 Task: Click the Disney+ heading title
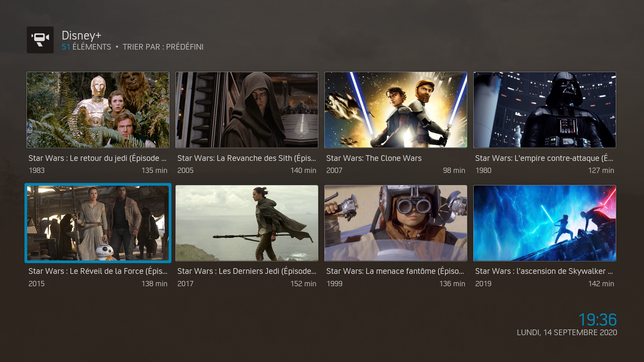(82, 36)
